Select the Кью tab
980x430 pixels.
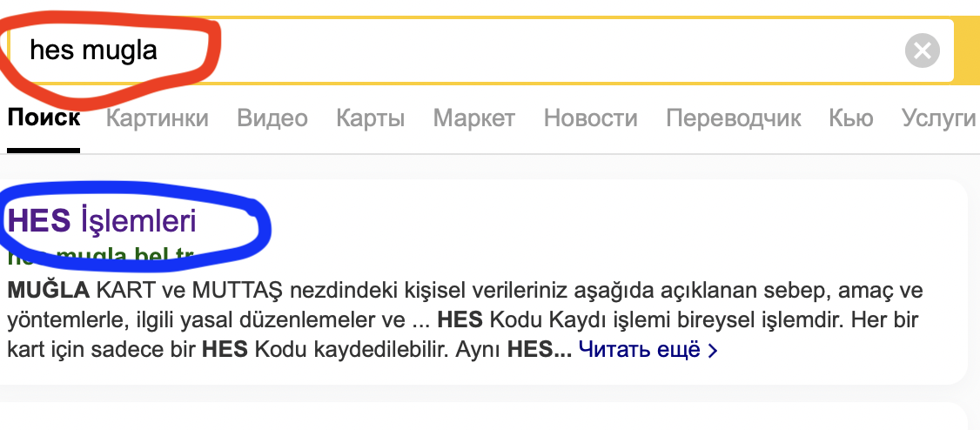852,118
